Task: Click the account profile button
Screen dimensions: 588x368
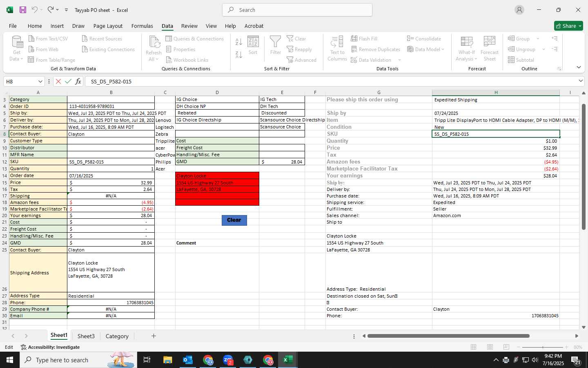Action: pyautogui.click(x=519, y=10)
